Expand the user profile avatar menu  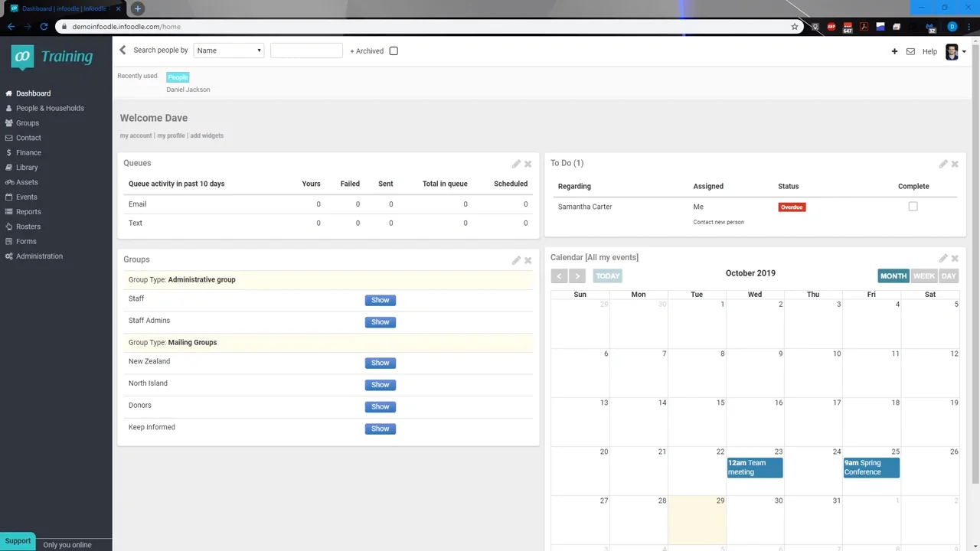click(x=955, y=51)
